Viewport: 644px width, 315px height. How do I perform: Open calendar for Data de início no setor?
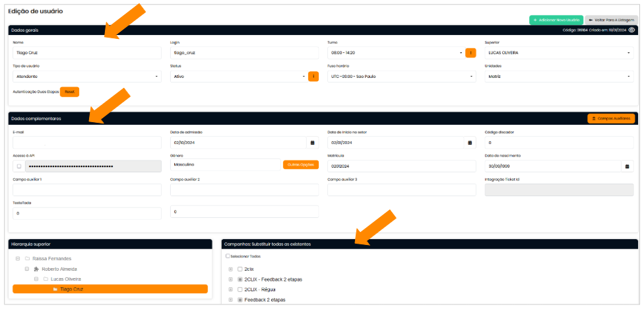pos(470,143)
